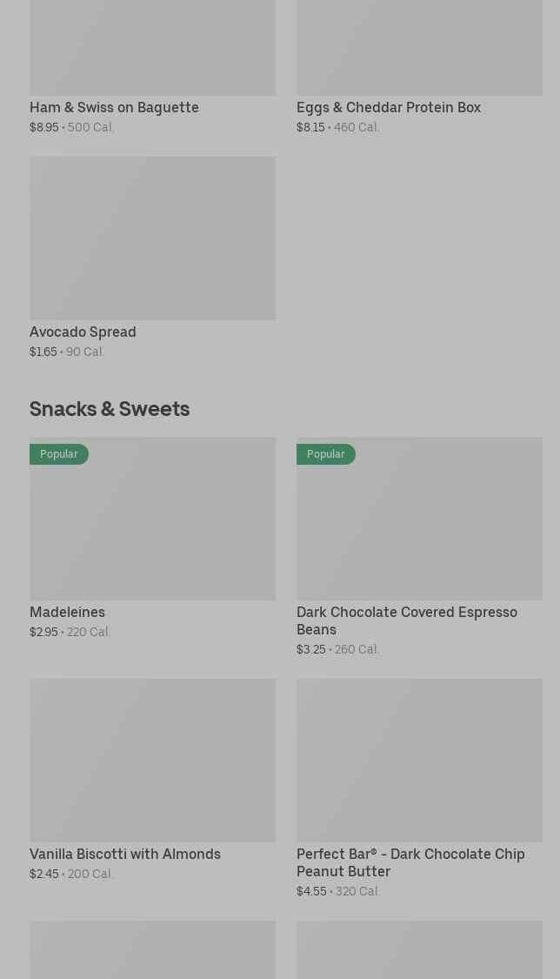Viewport: 560px width, 979px height.
Task: Open the Perfect Bar product image
Action: [x=419, y=760]
